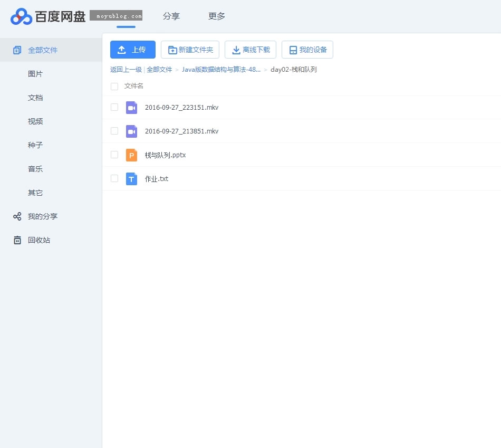Tick the select-all 文件名 checkbox

pos(114,87)
